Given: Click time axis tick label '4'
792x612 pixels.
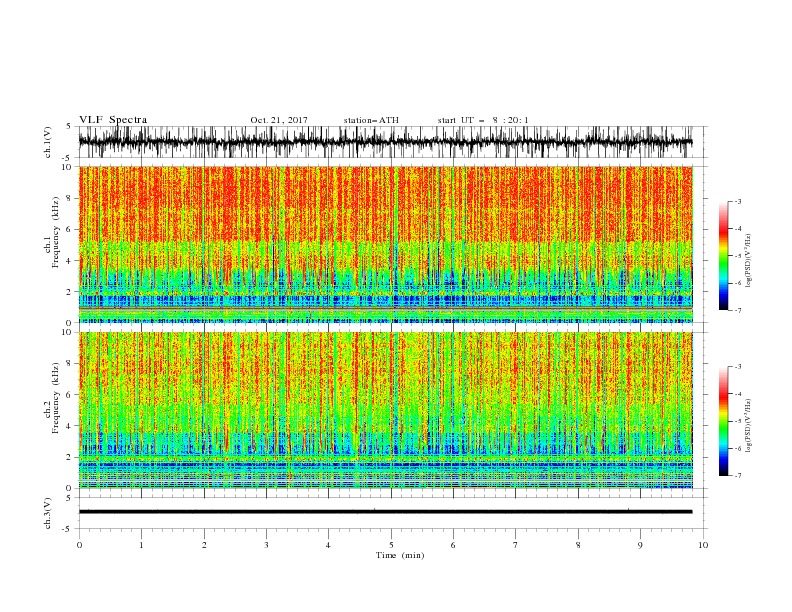Looking at the screenshot, I should click(328, 545).
